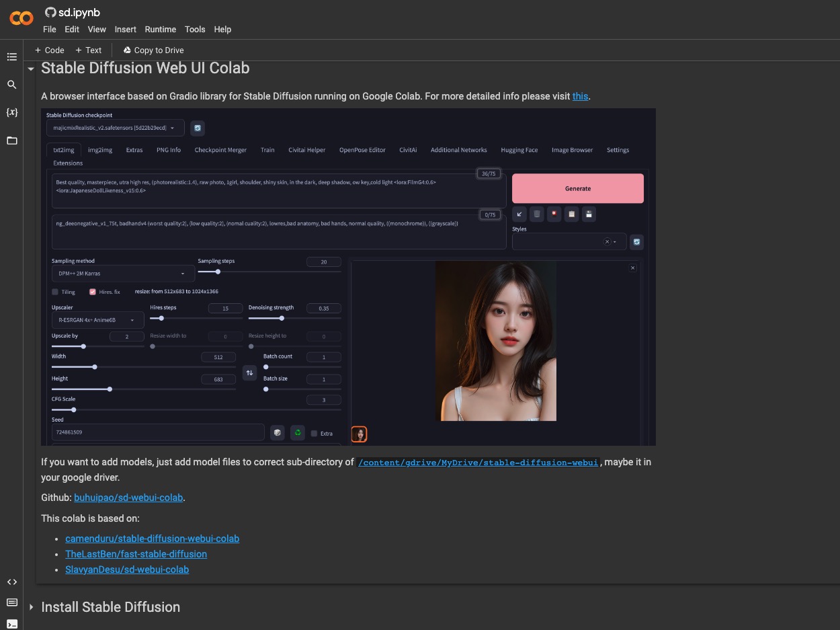The height and width of the screenshot is (630, 840).
Task: Toggle the Tiling checkbox
Action: tap(55, 292)
